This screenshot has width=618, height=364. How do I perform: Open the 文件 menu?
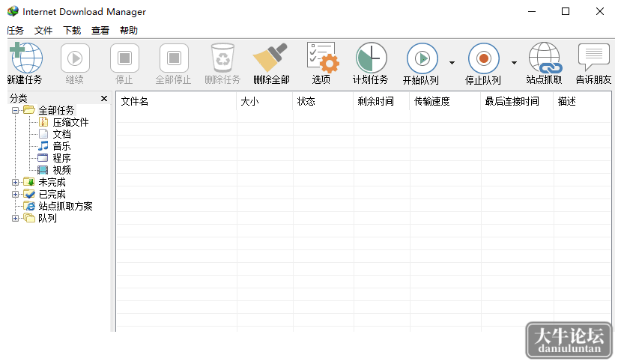click(x=43, y=30)
